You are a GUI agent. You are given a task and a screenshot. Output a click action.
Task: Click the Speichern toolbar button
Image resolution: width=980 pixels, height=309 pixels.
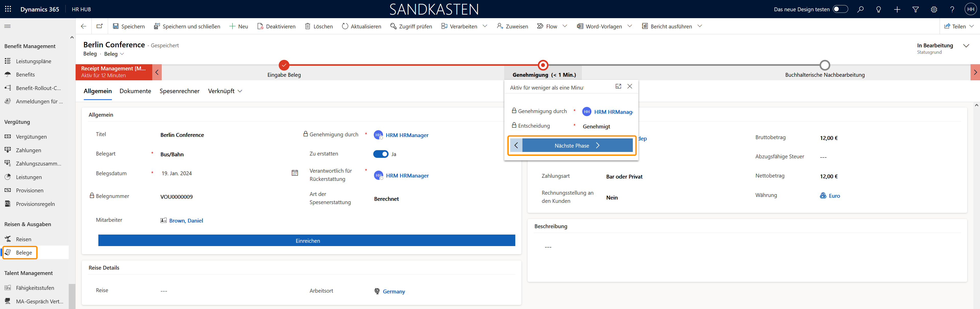point(129,26)
